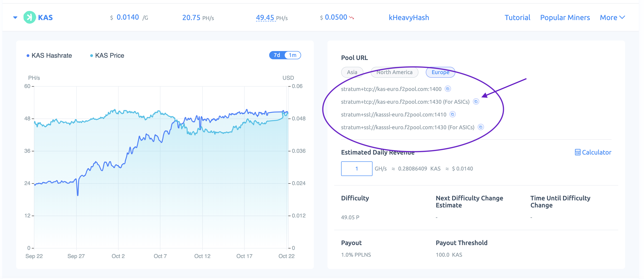Viewport: 644px width, 279px height.
Task: Switch the chart to the 1m range
Action: click(x=292, y=55)
